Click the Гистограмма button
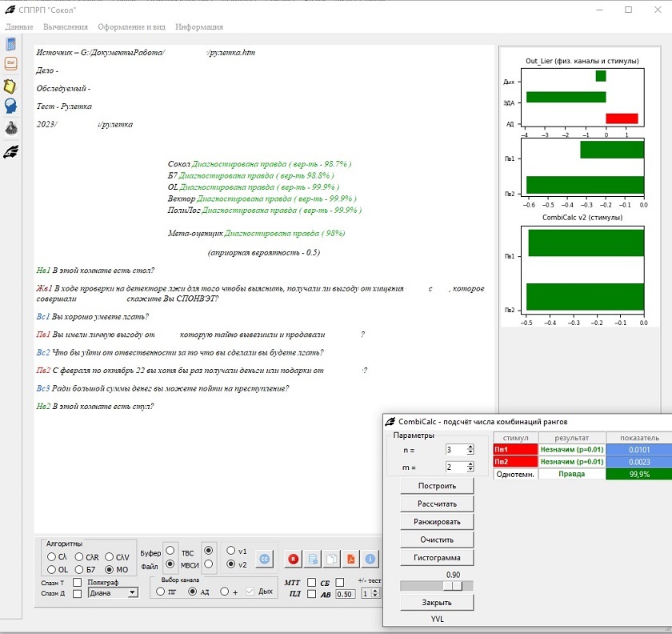This screenshot has width=672, height=634. click(x=437, y=557)
